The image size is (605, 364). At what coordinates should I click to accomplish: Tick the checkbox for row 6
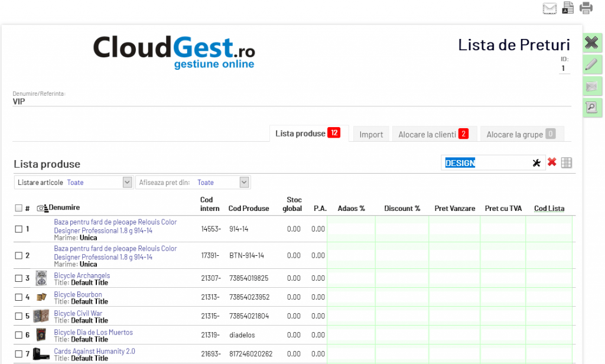(x=18, y=335)
